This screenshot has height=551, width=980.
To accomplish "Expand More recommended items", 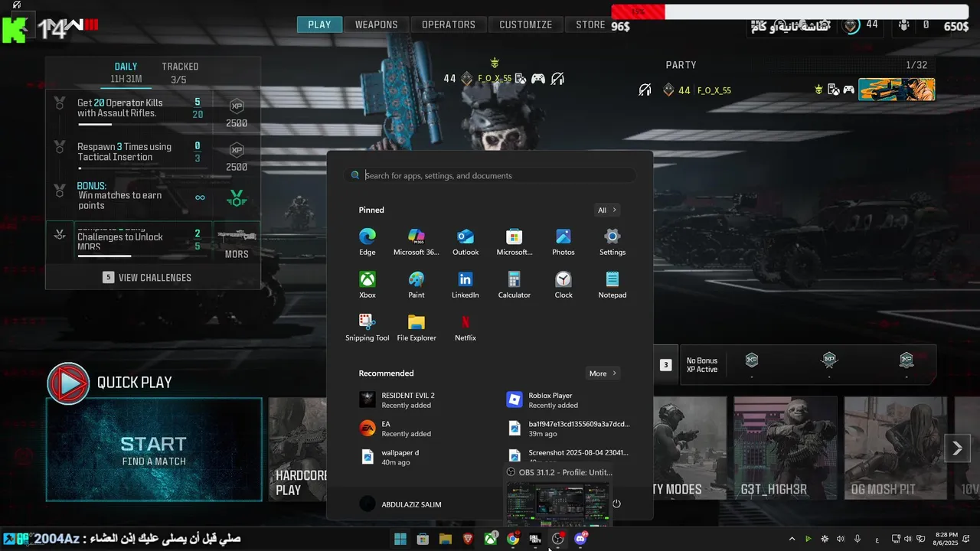I will pos(603,373).
